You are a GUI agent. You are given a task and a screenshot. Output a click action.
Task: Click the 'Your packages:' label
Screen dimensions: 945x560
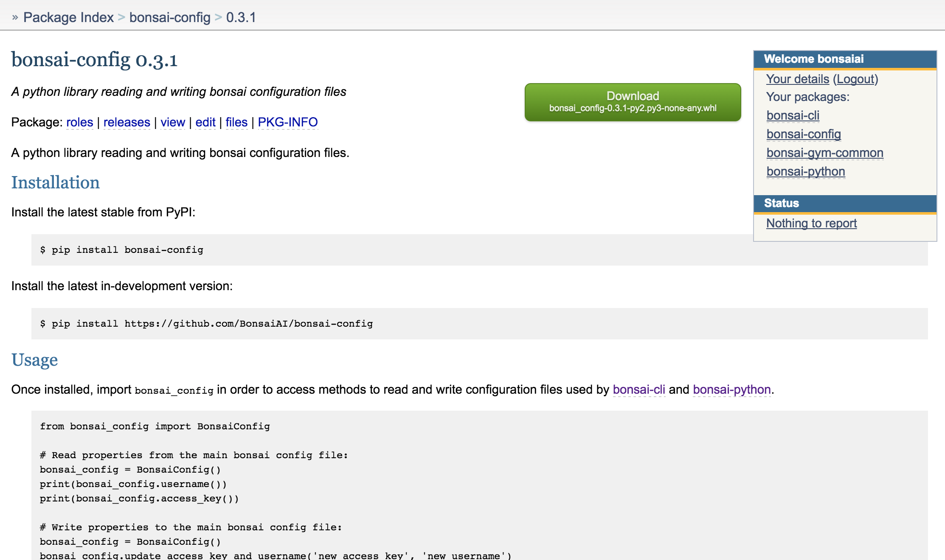click(x=808, y=97)
